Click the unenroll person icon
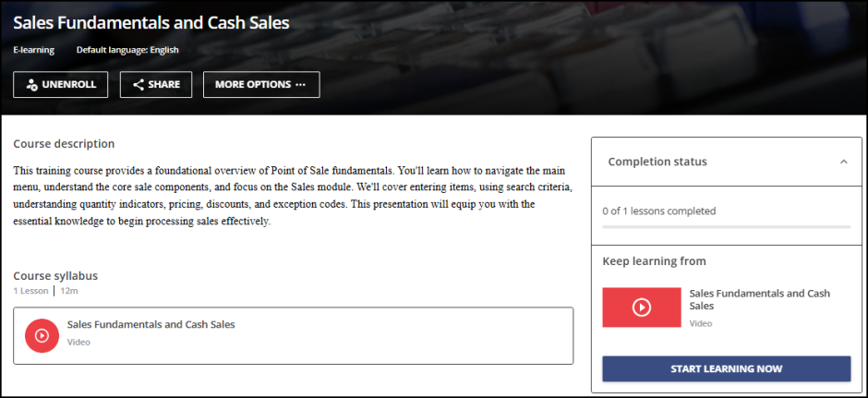This screenshot has height=398, width=868. (x=31, y=85)
